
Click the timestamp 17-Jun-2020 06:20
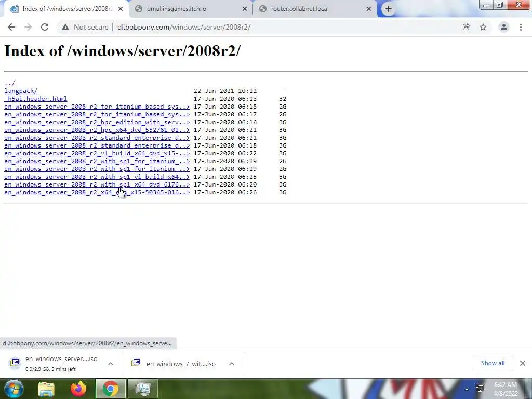click(x=225, y=184)
